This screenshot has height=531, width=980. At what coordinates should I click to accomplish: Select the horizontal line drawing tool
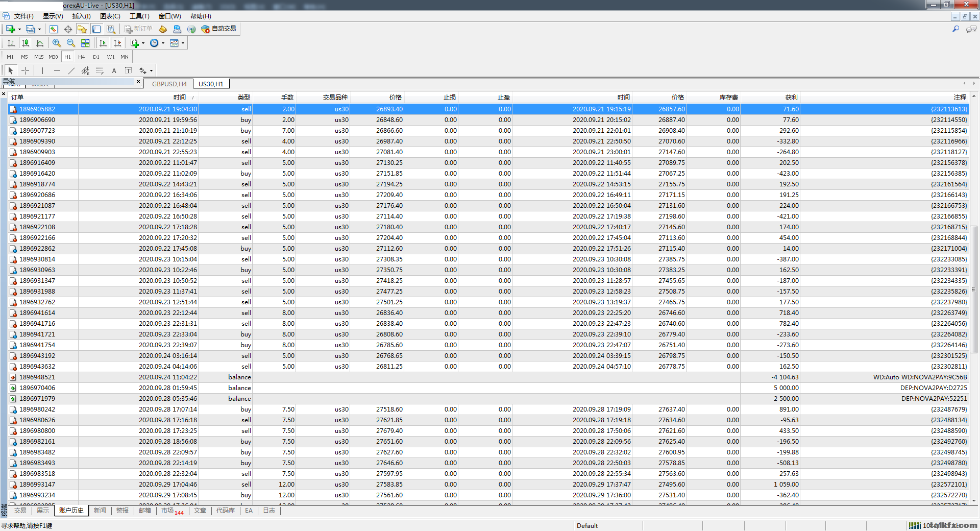(57, 70)
